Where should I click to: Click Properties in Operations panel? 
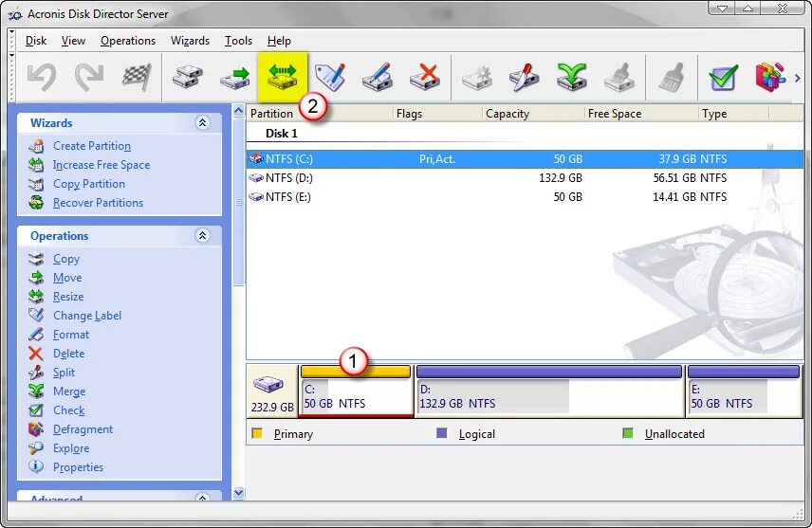(78, 467)
